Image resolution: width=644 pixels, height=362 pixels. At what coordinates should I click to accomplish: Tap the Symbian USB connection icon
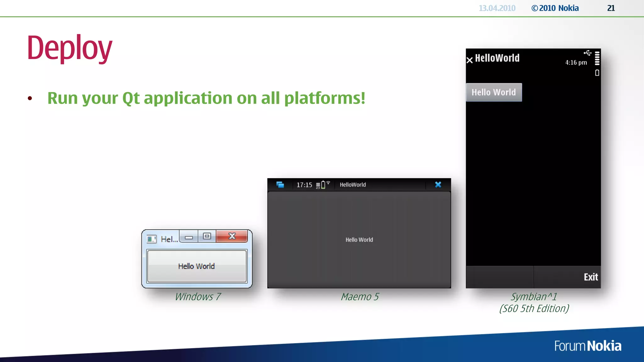[587, 53]
